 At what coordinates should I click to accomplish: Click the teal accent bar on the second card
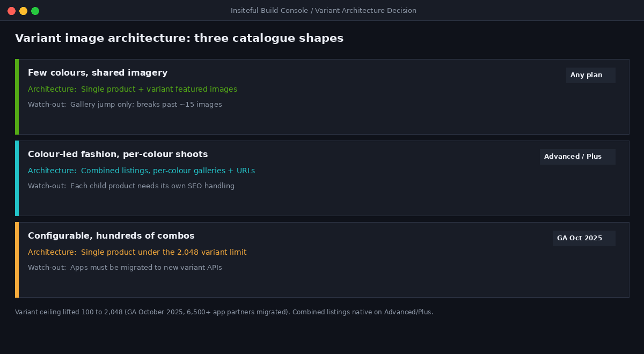pyautogui.click(x=17, y=178)
